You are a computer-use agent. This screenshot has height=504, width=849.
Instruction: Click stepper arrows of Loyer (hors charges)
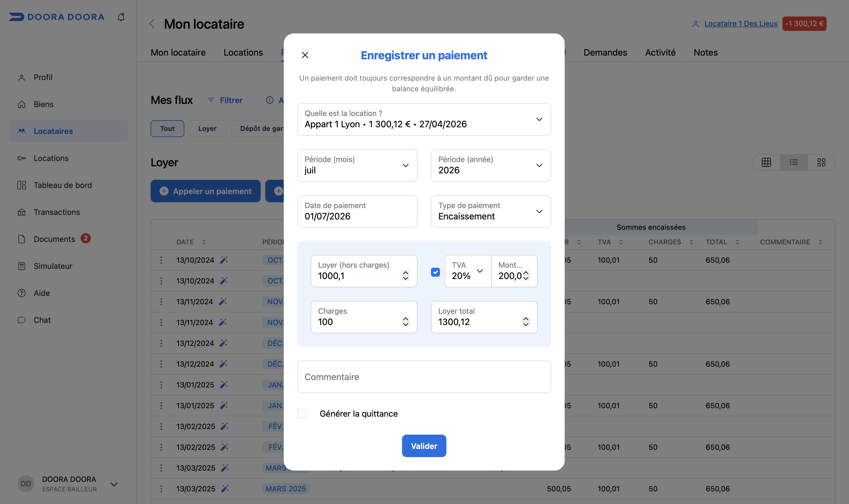click(405, 275)
